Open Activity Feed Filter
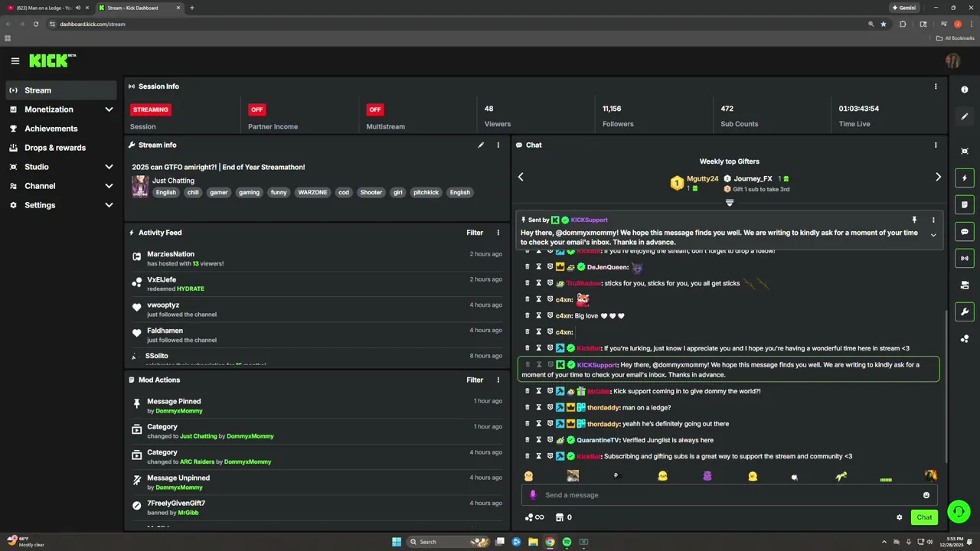Screen dimensions: 980x551 [x=475, y=233]
